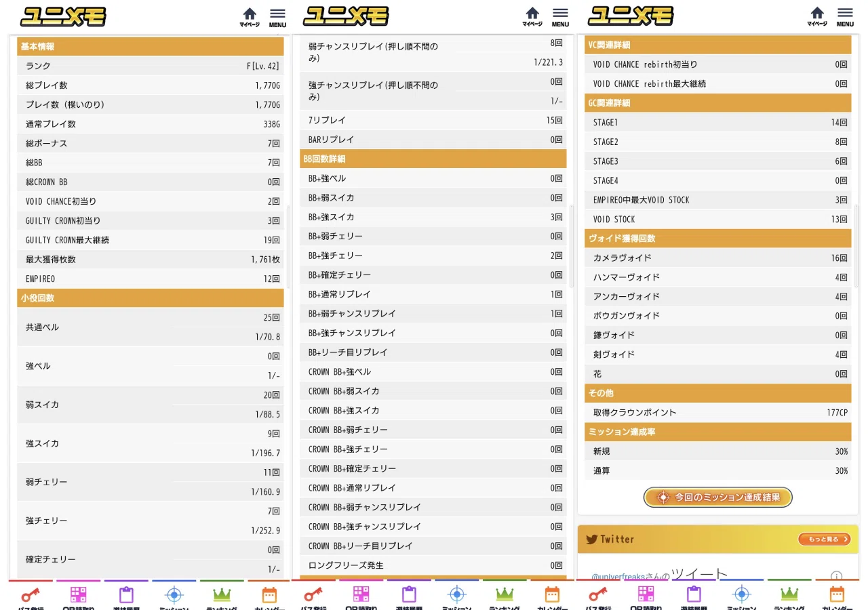Open ミッション target icon under BB回数詳細 screen

point(456,596)
